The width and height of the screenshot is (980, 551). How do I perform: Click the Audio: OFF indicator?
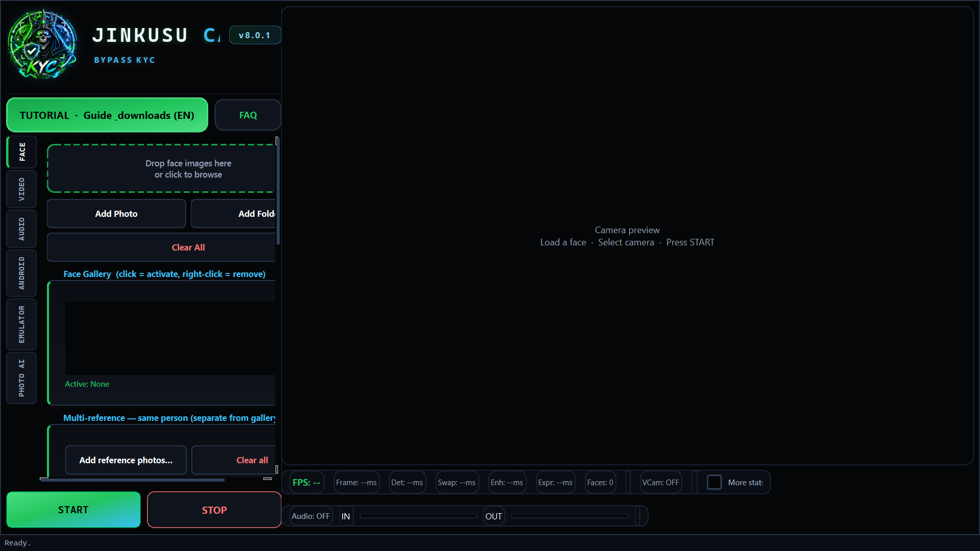(x=311, y=516)
